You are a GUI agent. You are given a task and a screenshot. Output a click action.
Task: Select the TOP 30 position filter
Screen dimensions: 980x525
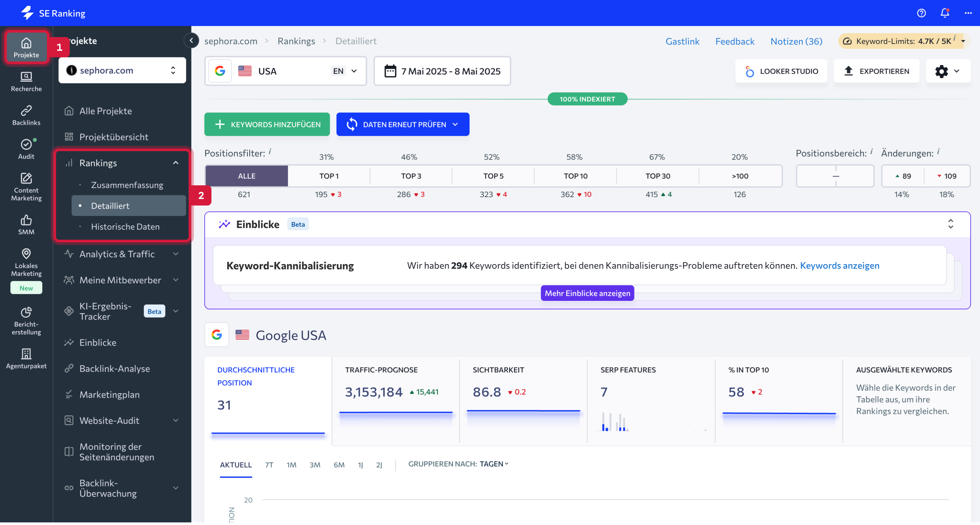pos(657,176)
